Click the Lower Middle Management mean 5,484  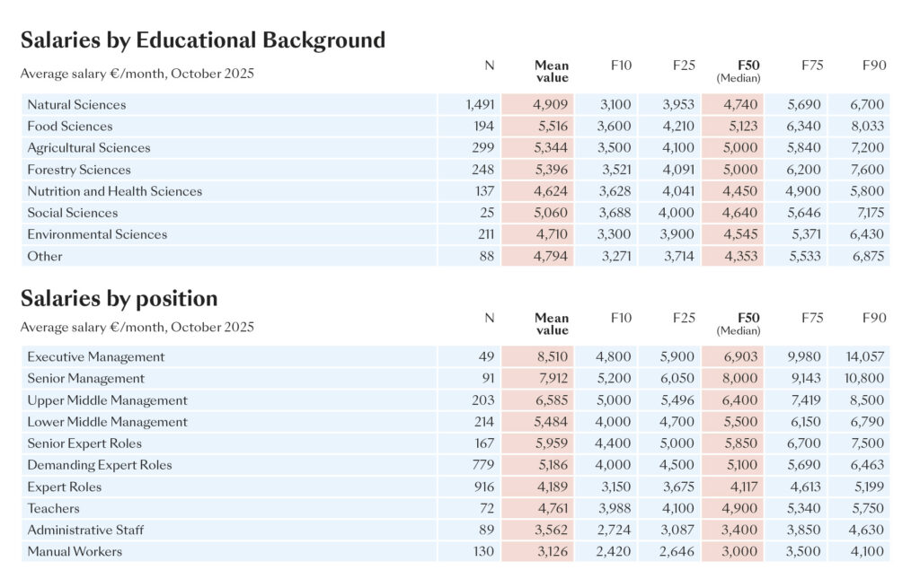[551, 422]
